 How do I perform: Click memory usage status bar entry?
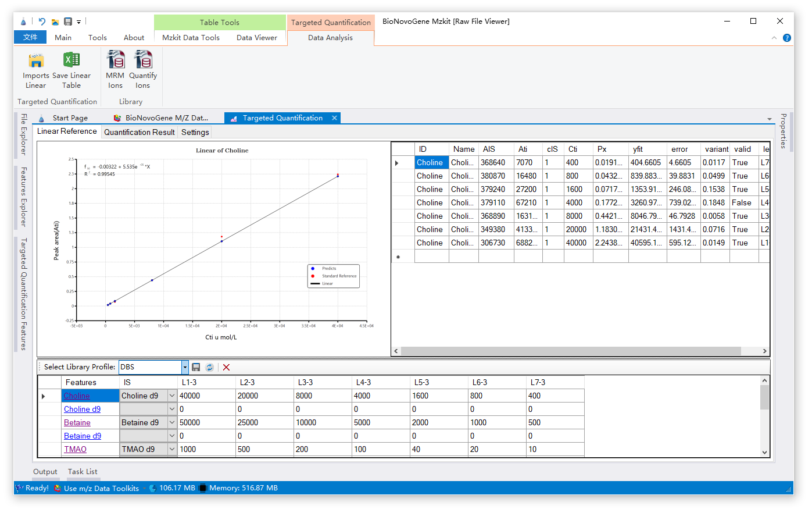pos(238,488)
